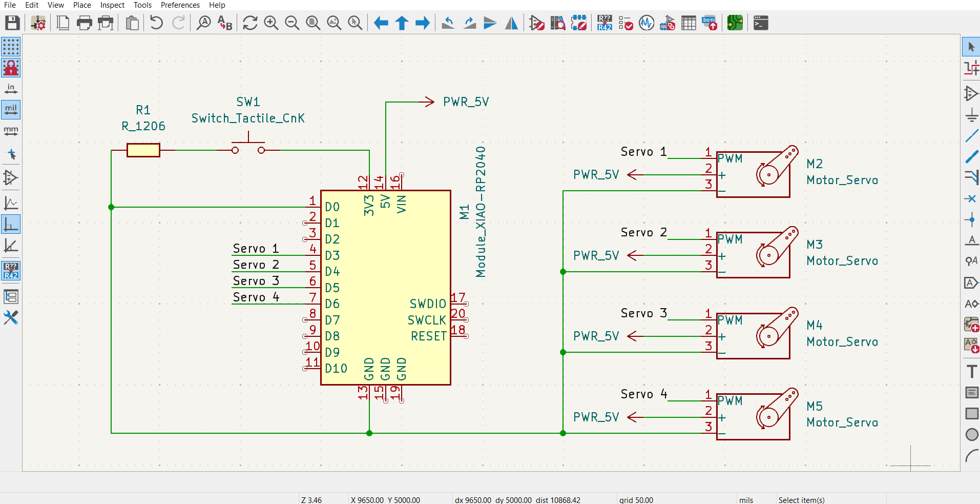
Task: Mirror selection horizontally
Action: pyautogui.click(x=511, y=23)
